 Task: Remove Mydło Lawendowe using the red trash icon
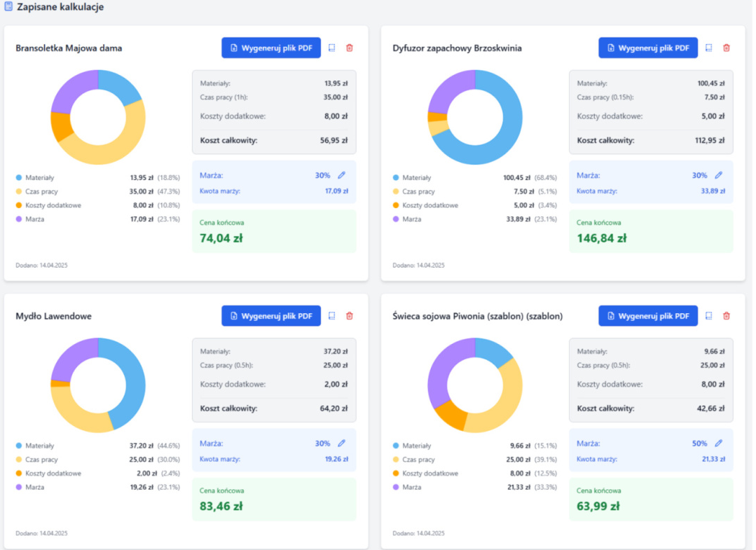tap(350, 316)
